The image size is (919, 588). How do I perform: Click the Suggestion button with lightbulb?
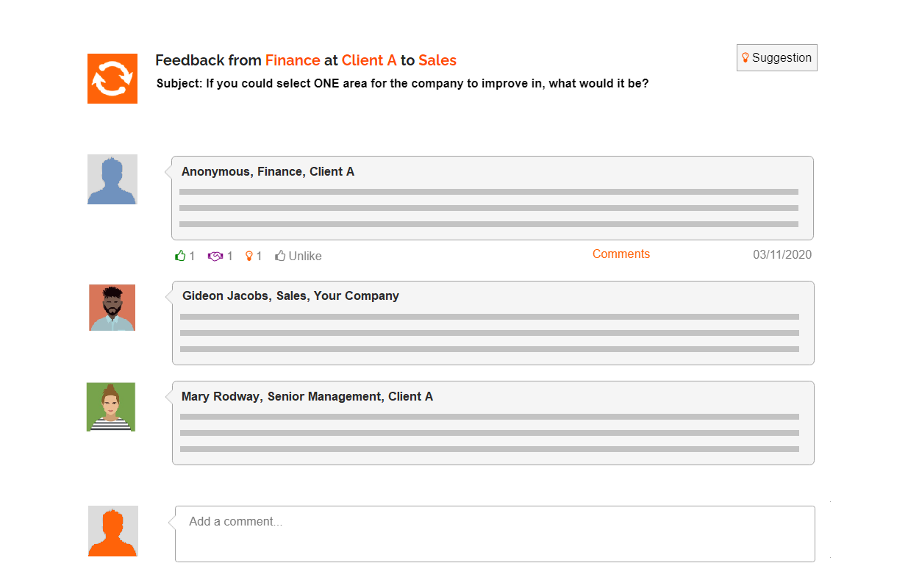click(x=776, y=58)
